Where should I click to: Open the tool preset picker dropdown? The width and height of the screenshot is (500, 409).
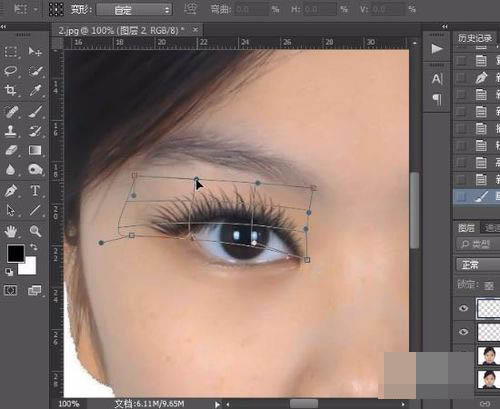[x=25, y=9]
